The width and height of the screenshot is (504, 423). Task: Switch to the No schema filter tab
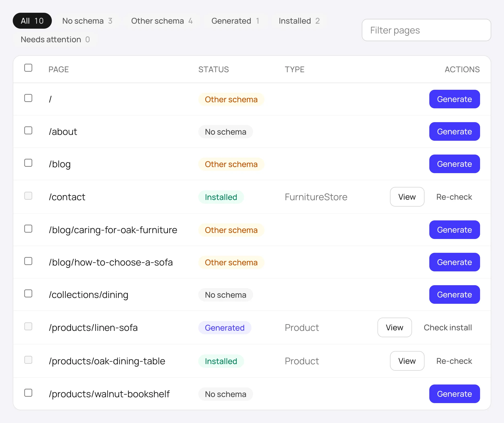(87, 21)
